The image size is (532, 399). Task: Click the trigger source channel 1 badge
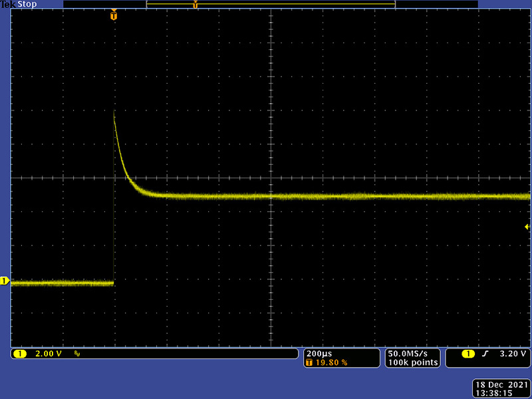pyautogui.click(x=468, y=354)
